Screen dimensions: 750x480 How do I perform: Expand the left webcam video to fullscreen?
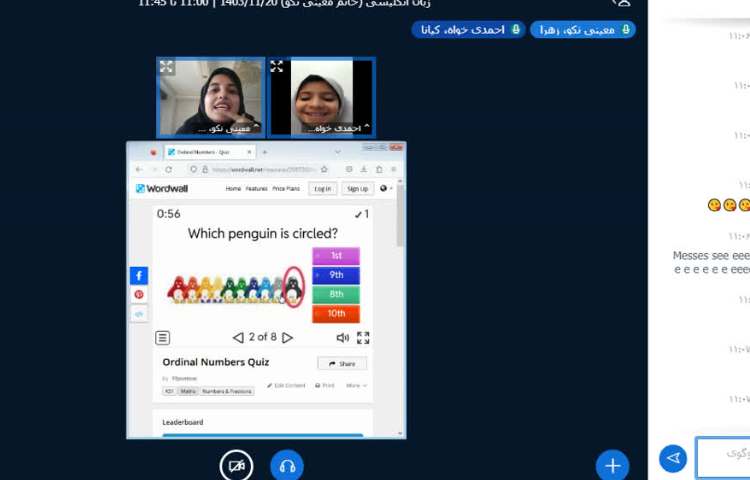[167, 67]
